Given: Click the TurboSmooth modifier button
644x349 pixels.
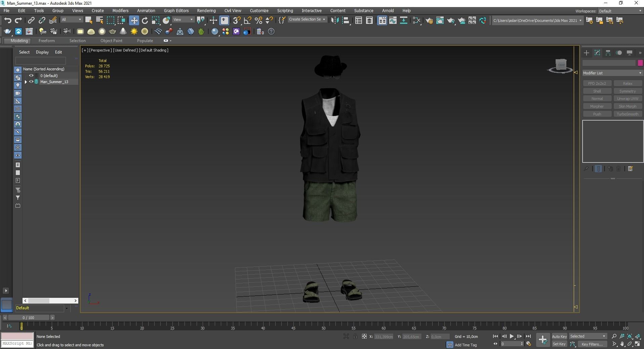Looking at the screenshot, I should (x=628, y=114).
